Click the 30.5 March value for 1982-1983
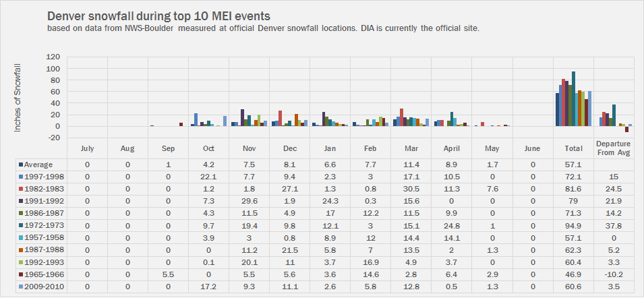The height and width of the screenshot is (298, 644). click(411, 189)
